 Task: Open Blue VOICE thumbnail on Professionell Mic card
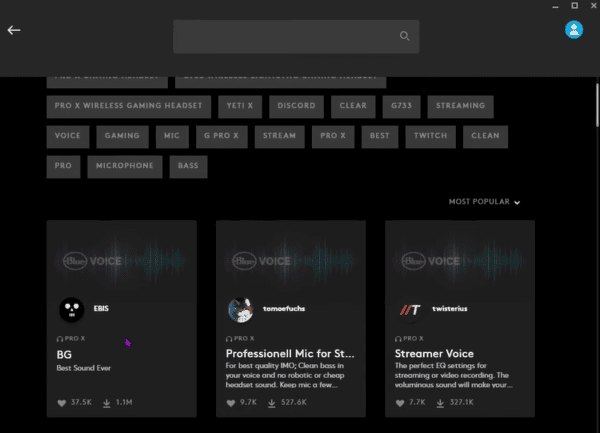pyautogui.click(x=291, y=261)
